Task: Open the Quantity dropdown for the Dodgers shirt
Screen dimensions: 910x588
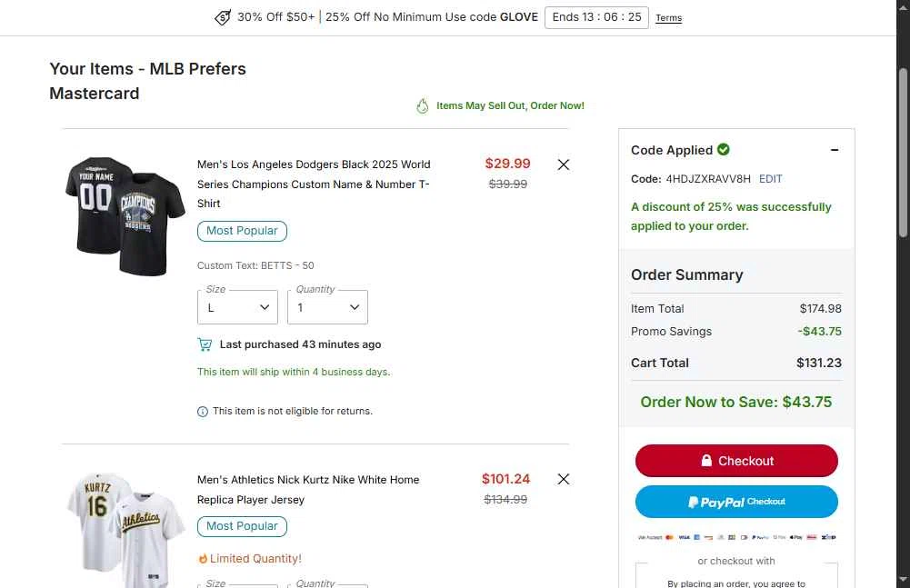Action: (327, 307)
